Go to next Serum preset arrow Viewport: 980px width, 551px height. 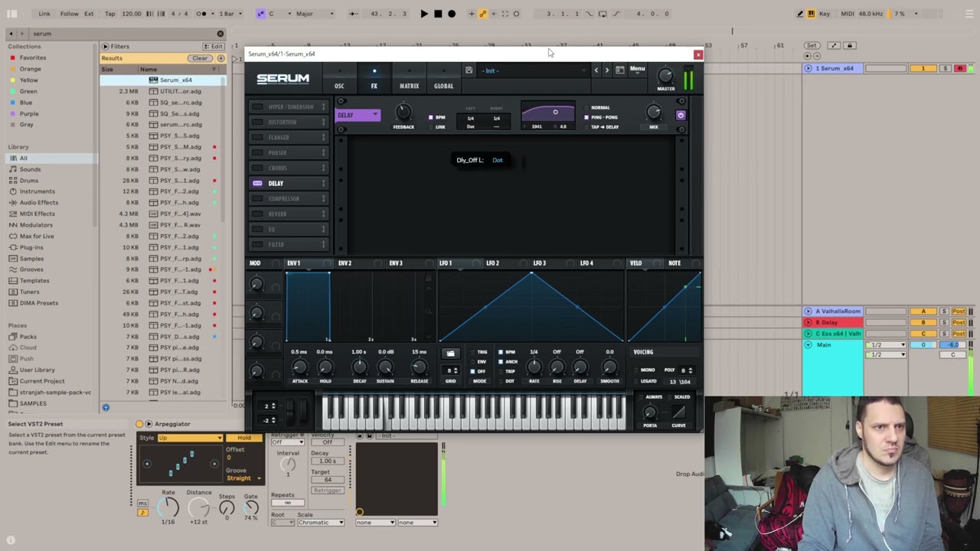(607, 70)
